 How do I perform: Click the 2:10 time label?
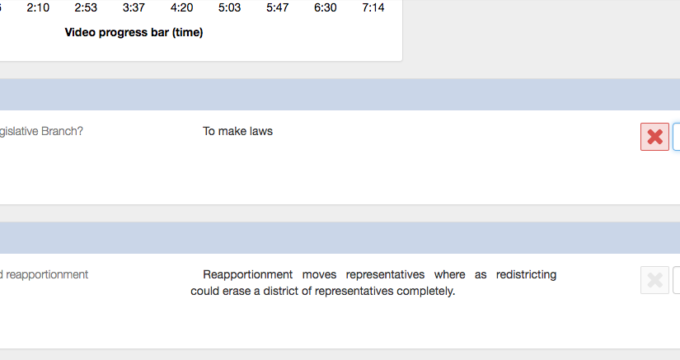coord(38,7)
